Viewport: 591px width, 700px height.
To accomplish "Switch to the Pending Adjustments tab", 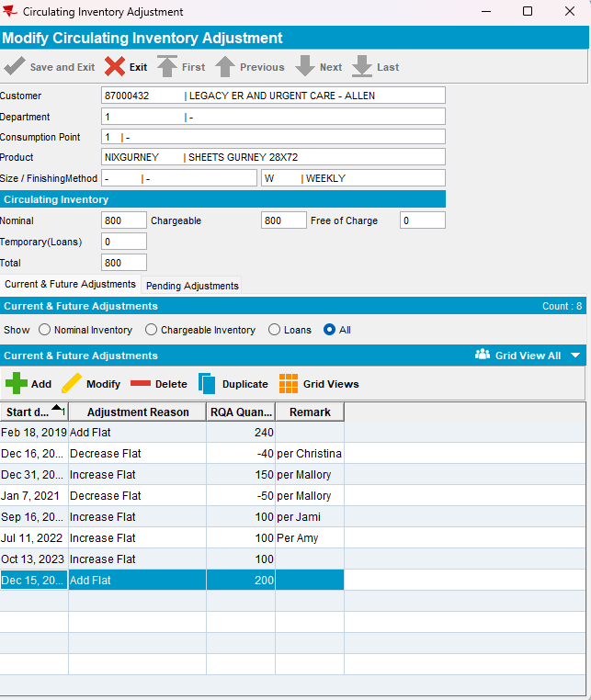I will (192, 286).
